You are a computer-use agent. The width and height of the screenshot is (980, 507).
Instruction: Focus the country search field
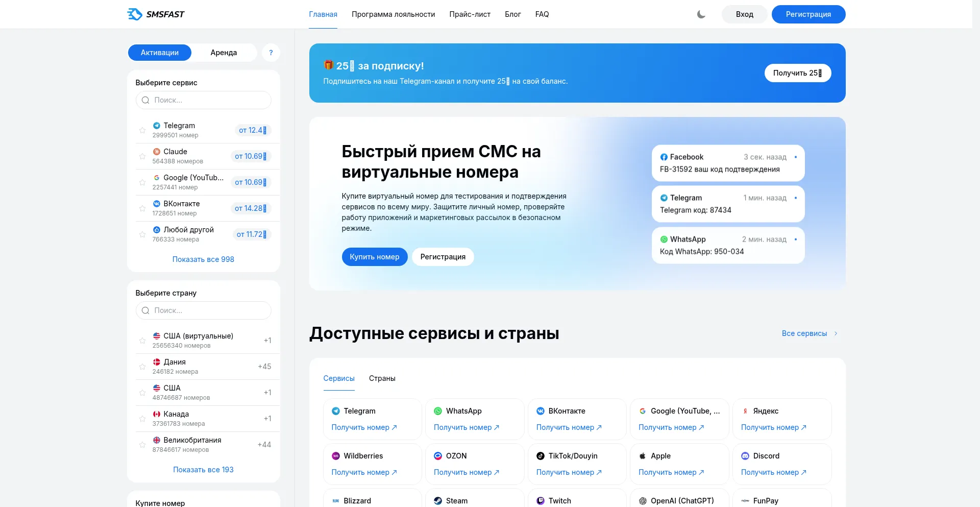(x=203, y=310)
